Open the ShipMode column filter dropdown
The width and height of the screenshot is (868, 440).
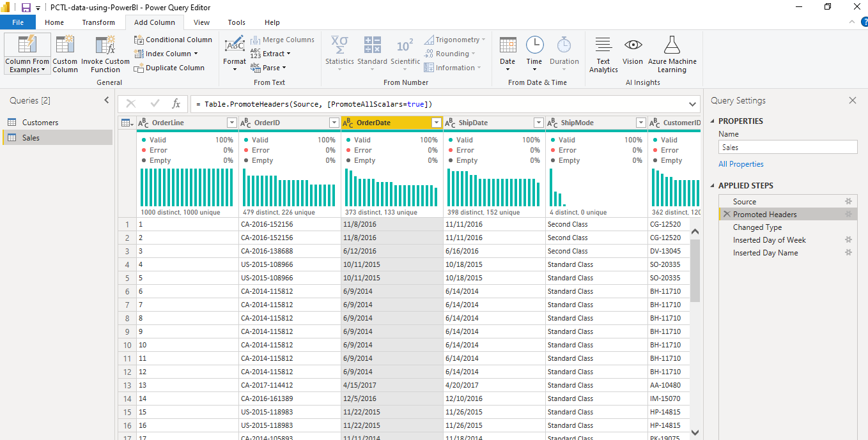[641, 123]
